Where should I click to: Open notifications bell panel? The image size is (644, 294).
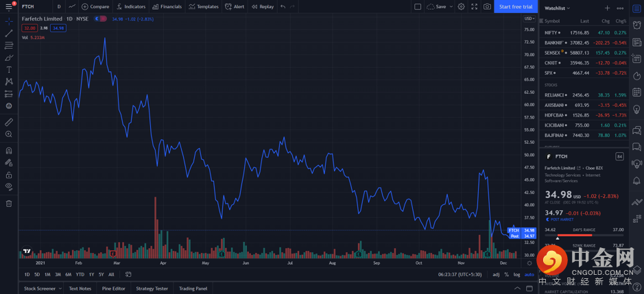[x=636, y=180]
